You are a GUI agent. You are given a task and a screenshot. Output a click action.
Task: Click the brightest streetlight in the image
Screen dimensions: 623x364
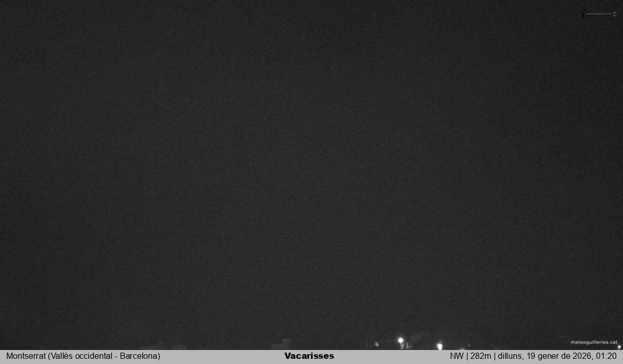pos(400,341)
